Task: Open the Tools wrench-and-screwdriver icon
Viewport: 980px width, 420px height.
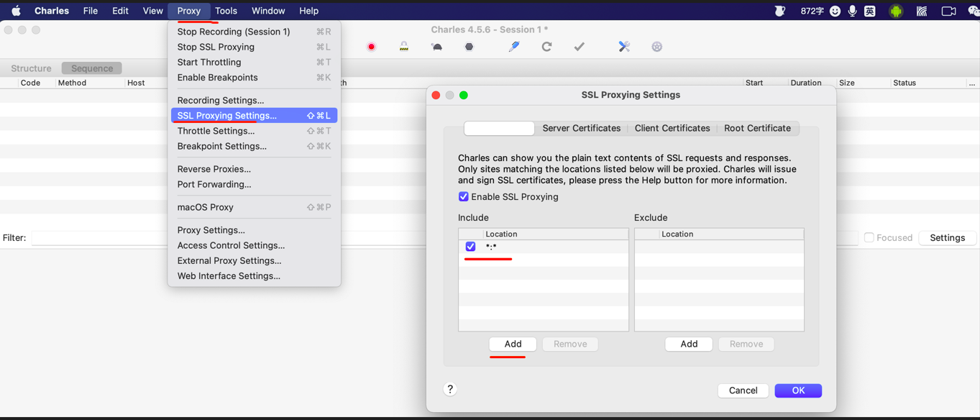Action: (x=624, y=47)
